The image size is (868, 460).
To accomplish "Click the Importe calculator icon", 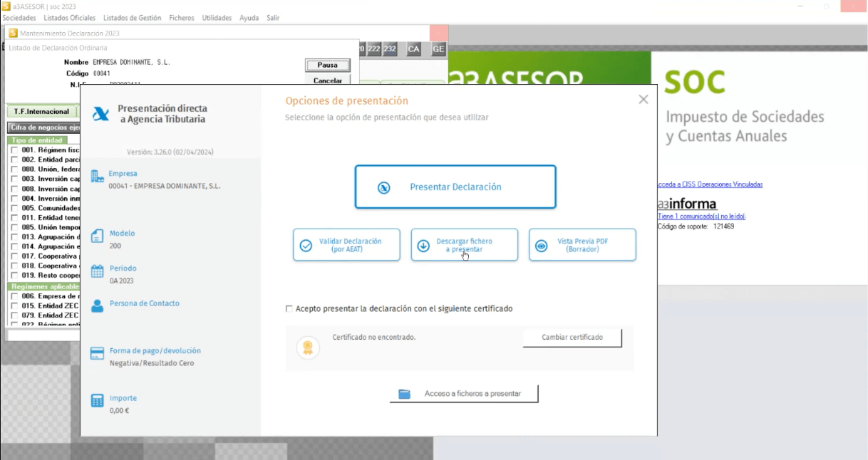I will [x=97, y=401].
